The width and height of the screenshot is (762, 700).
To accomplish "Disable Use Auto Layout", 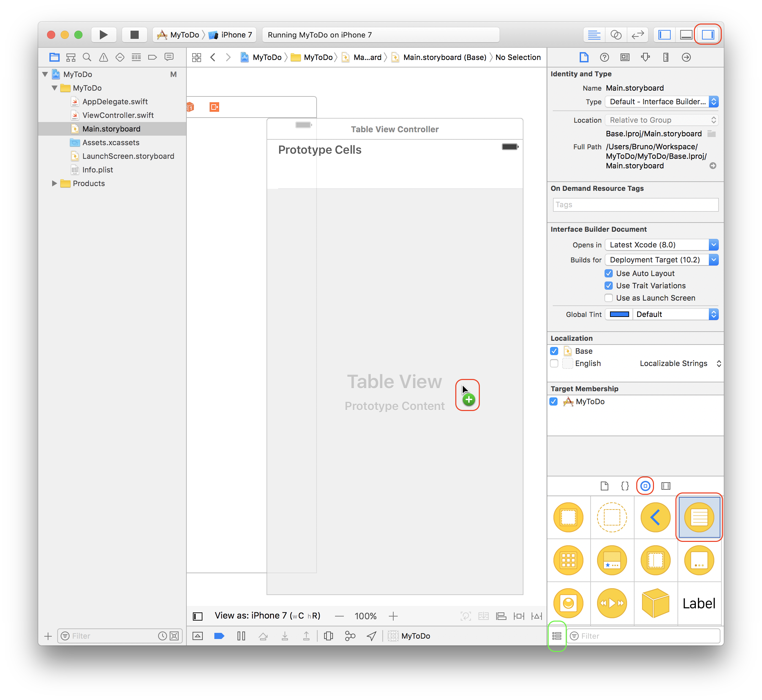I will click(609, 273).
